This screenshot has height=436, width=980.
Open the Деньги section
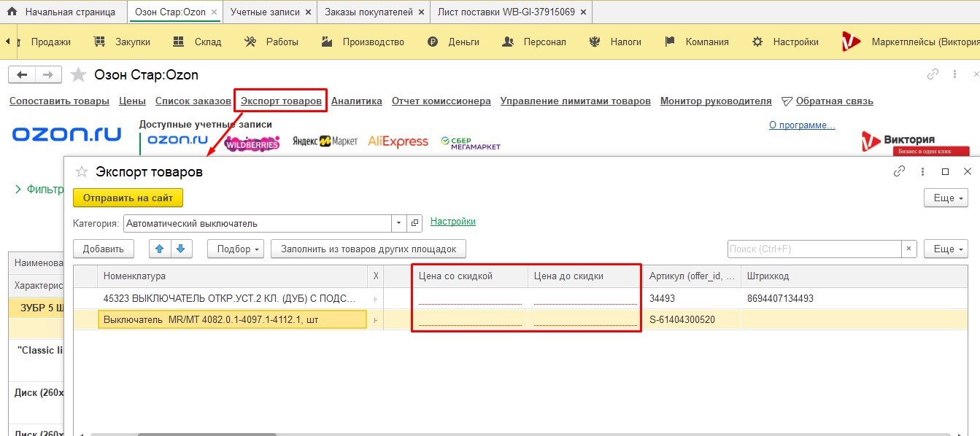(x=454, y=42)
